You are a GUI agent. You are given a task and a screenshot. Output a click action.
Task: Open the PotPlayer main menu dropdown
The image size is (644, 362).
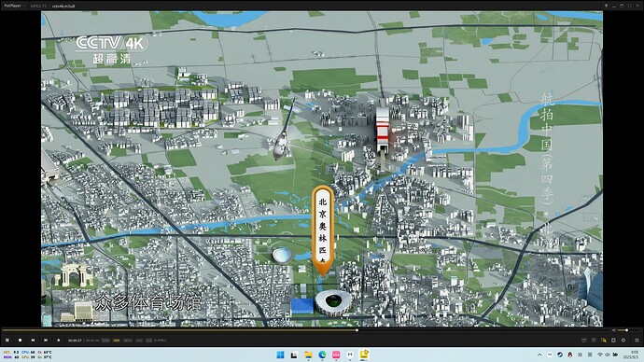pos(14,6)
